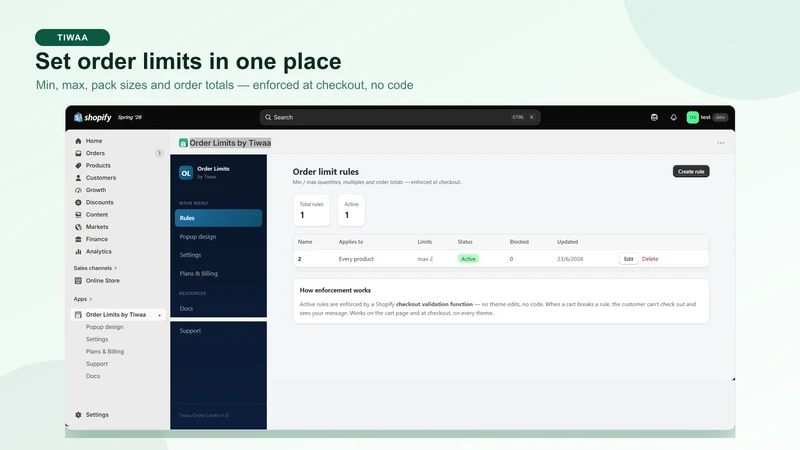Image resolution: width=800 pixels, height=450 pixels.
Task: Click the Order Limits by Tiwaa app icon in sidebar
Action: pyautogui.click(x=78, y=315)
